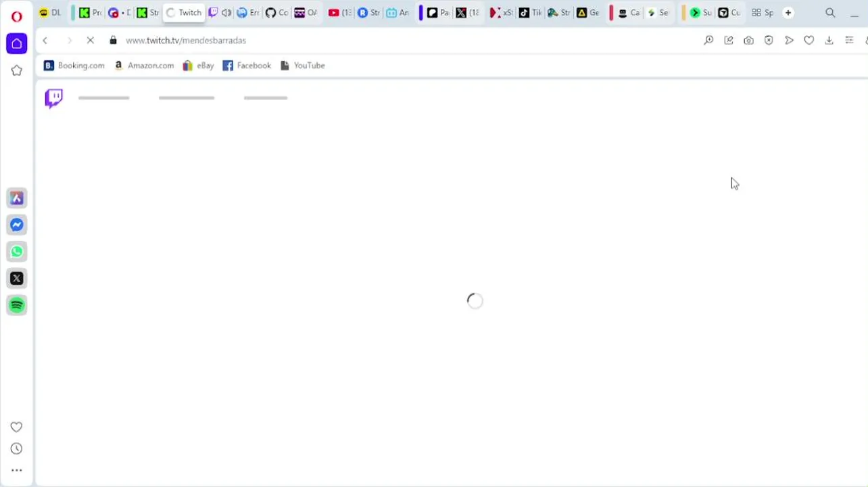The image size is (868, 487).
Task: View site security padlock info
Action: click(113, 41)
